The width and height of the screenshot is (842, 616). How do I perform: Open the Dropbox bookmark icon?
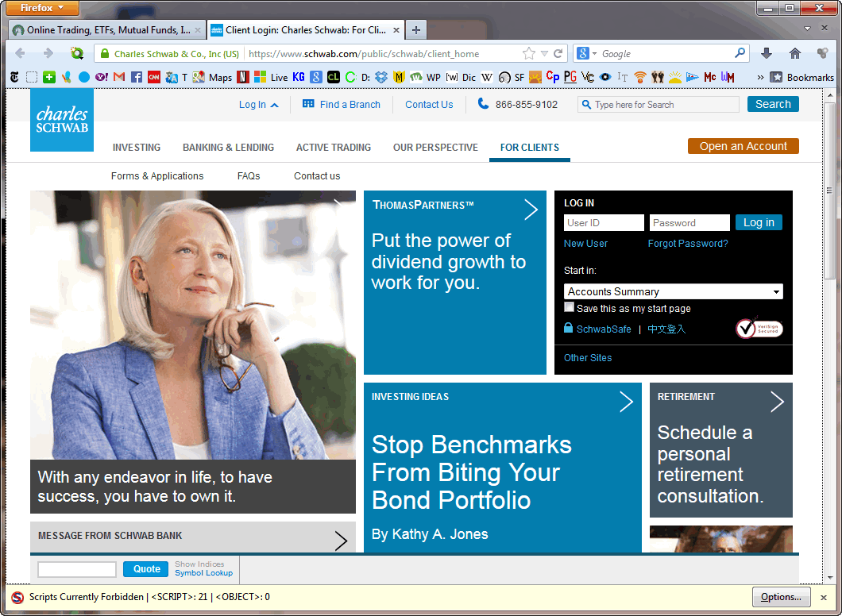(381, 77)
